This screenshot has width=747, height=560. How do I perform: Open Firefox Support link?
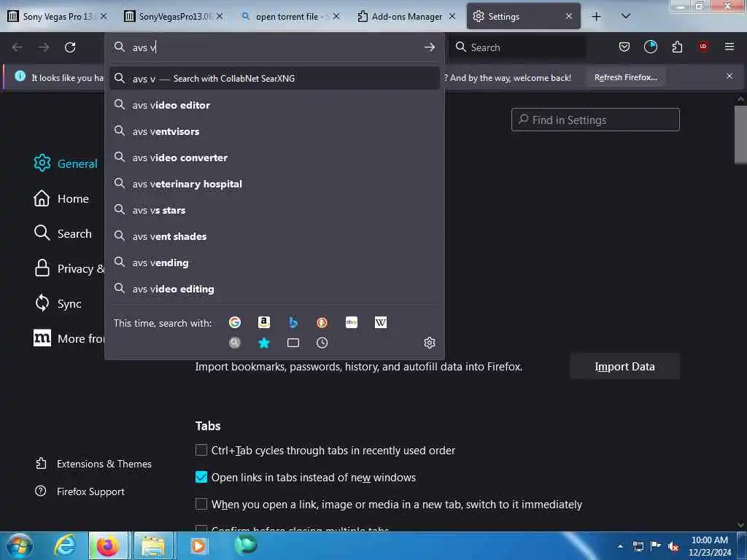(x=80, y=491)
